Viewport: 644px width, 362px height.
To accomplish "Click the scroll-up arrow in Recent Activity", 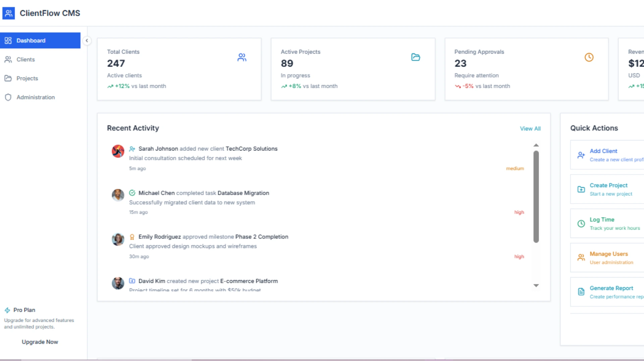I will click(x=536, y=145).
